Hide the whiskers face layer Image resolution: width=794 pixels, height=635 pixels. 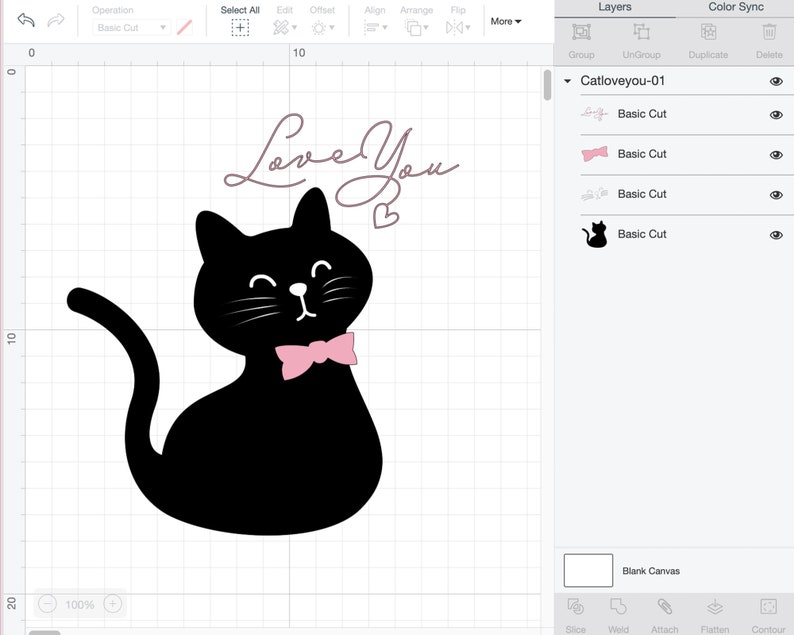(x=776, y=195)
